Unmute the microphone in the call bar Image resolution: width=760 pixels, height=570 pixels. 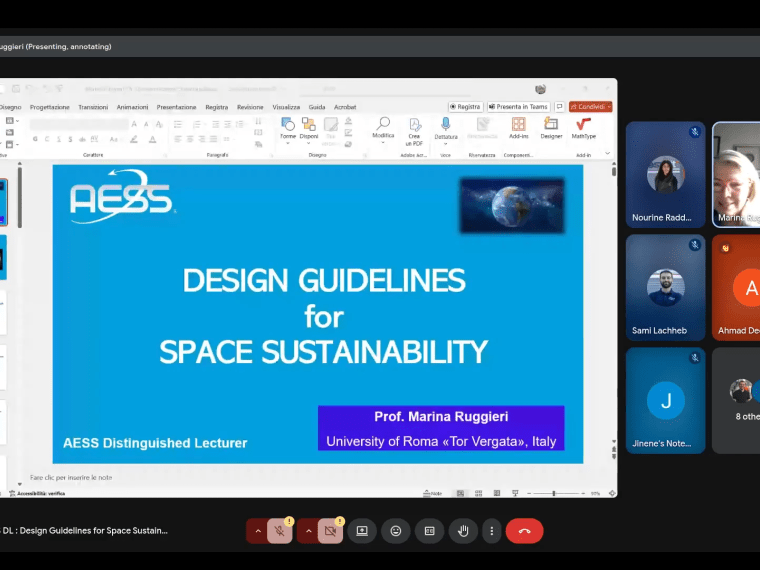tap(280, 531)
